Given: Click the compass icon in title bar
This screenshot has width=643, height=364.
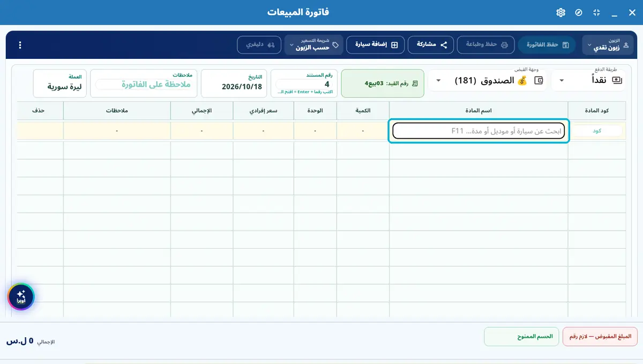Looking at the screenshot, I should pyautogui.click(x=579, y=12).
